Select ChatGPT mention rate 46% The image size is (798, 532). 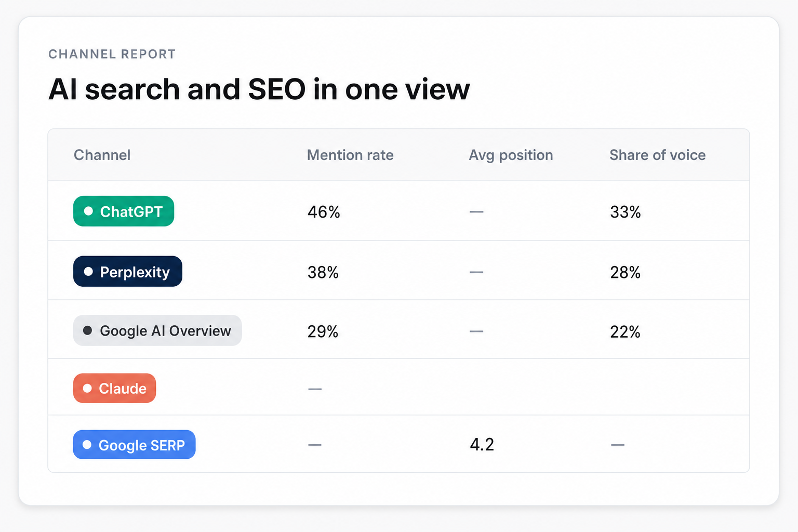[324, 212]
